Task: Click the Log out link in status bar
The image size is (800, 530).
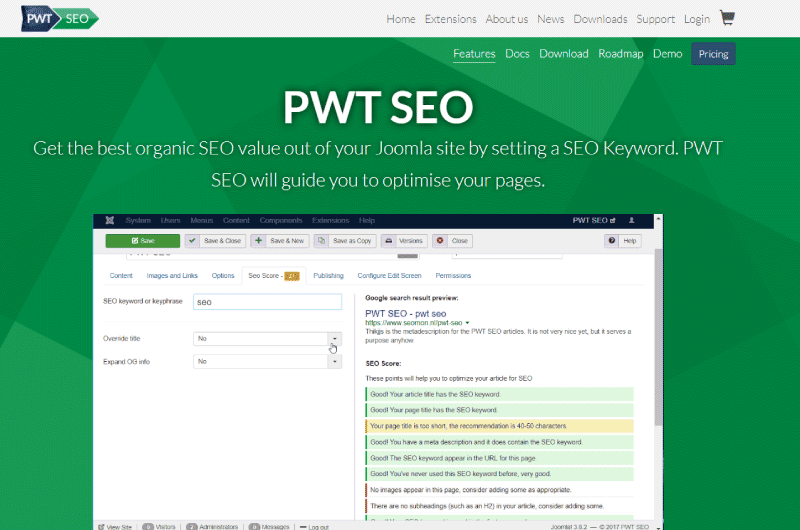Action: click(314, 526)
